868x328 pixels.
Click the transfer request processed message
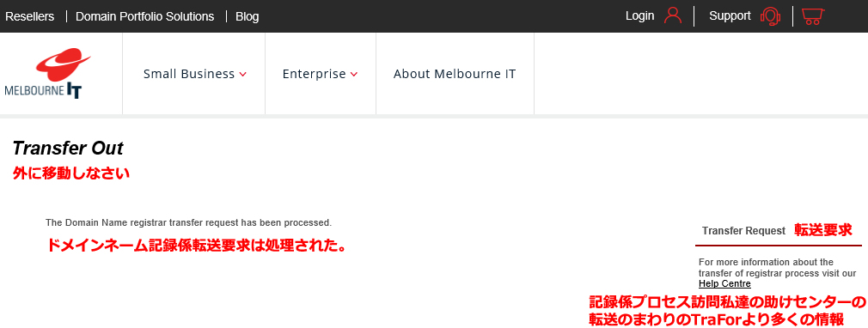(x=189, y=223)
